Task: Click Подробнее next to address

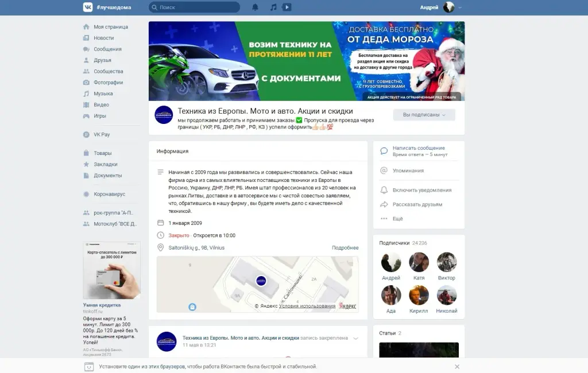Action: 345,248
